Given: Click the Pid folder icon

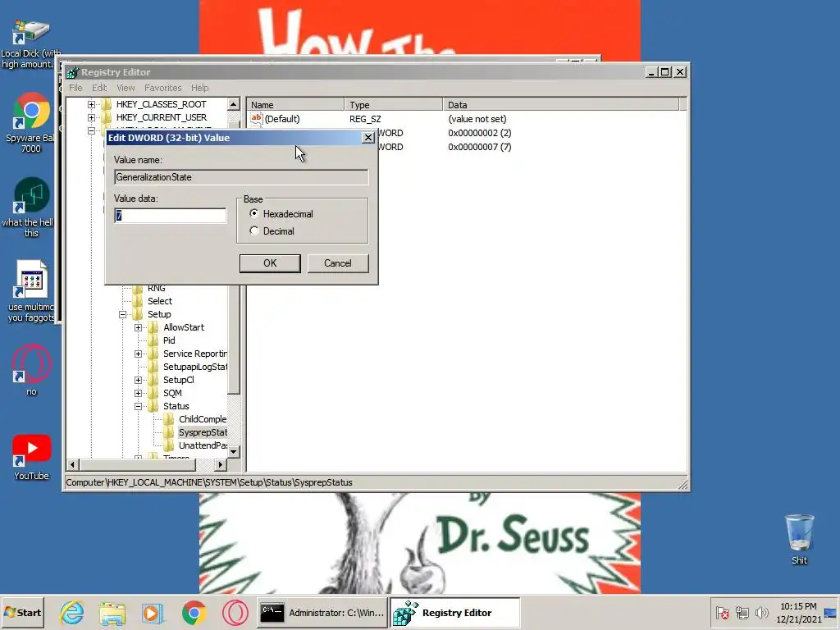Looking at the screenshot, I should point(153,340).
